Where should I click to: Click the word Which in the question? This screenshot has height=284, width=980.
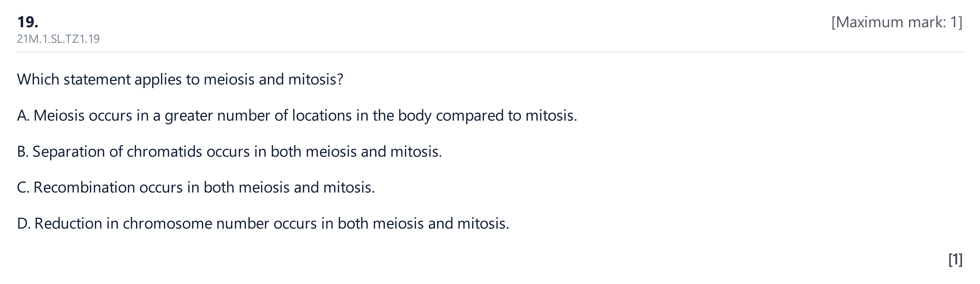click(38, 80)
